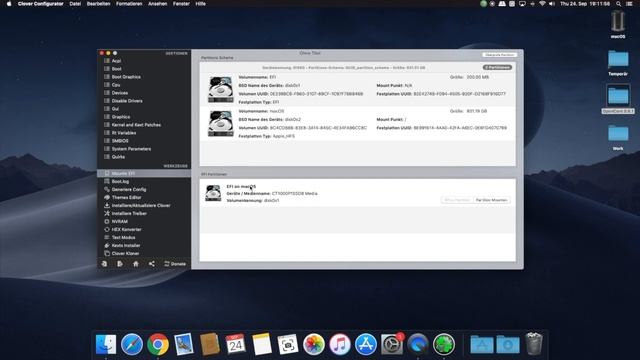Click the Clover Configurator icon in Dock
Screen dimensions: 640x360
click(444, 344)
